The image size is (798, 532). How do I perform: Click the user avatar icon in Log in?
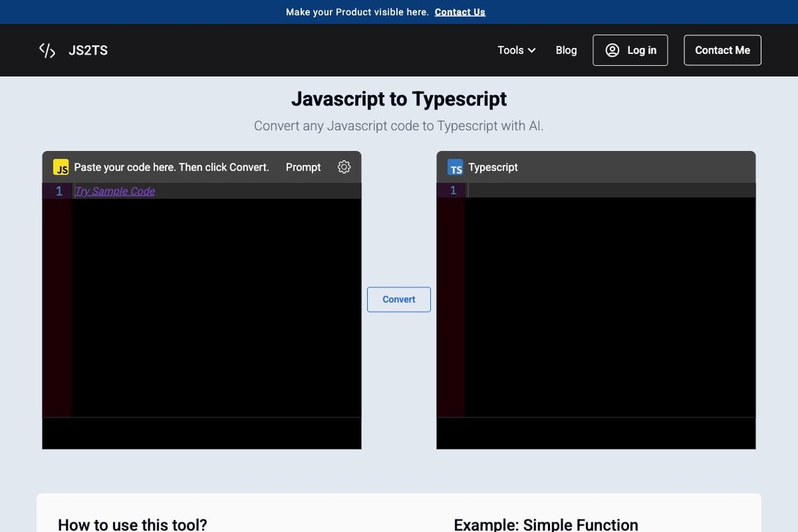(612, 50)
